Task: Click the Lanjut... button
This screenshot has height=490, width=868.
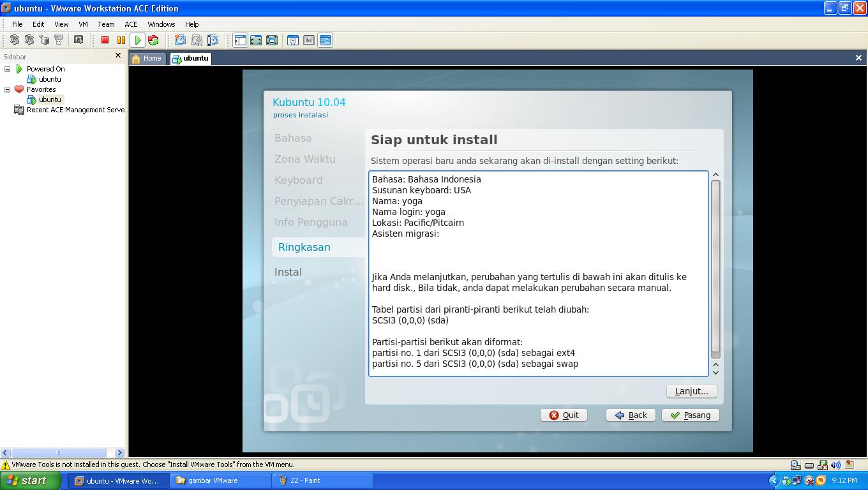Action: [x=691, y=391]
